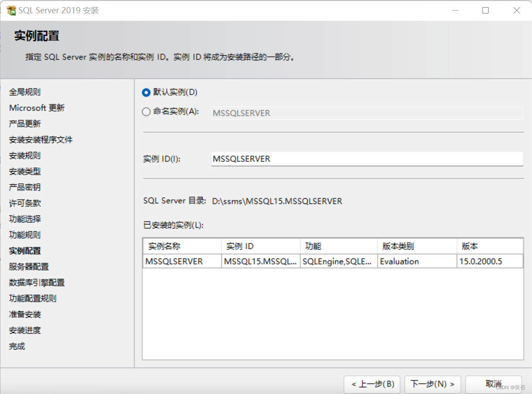Click the 功能规则 step
The height and width of the screenshot is (394, 532).
[x=25, y=235]
